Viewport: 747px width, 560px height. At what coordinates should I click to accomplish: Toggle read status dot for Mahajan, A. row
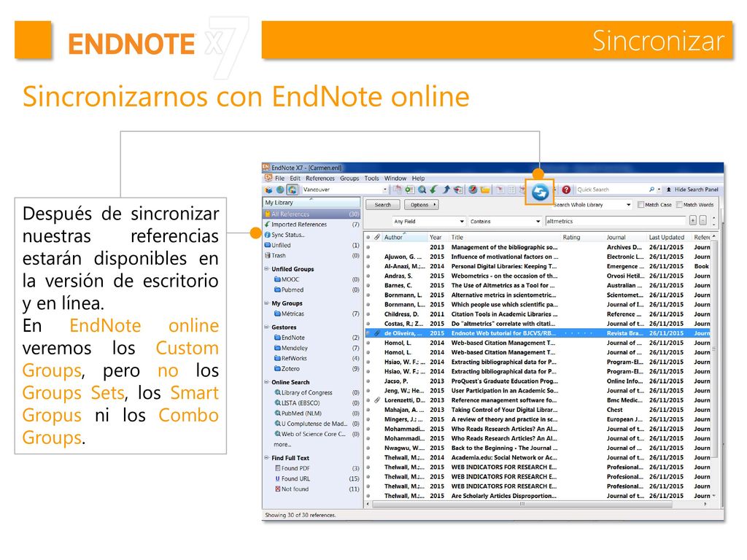pos(368,410)
